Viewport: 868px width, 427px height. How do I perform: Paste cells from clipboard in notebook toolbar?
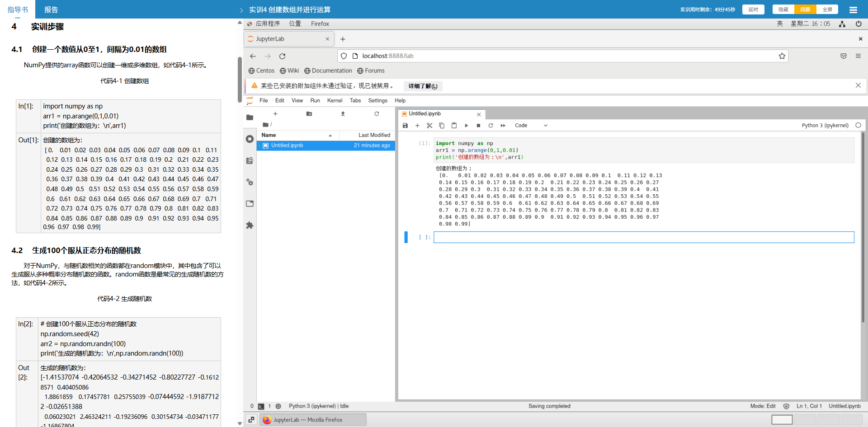(454, 126)
